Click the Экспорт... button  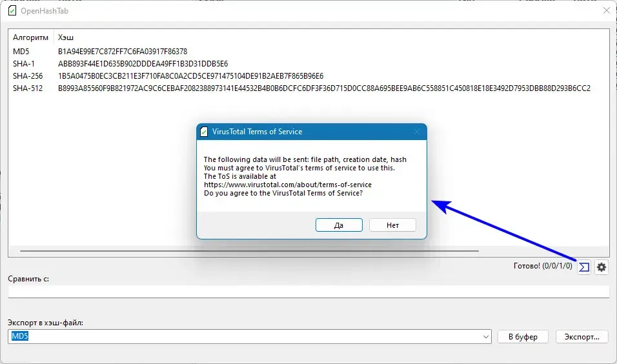click(582, 337)
